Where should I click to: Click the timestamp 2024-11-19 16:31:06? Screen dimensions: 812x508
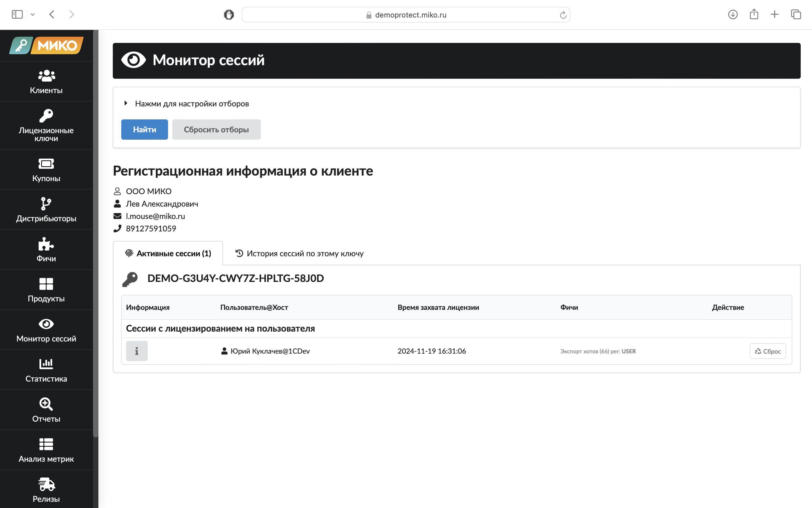tap(432, 351)
